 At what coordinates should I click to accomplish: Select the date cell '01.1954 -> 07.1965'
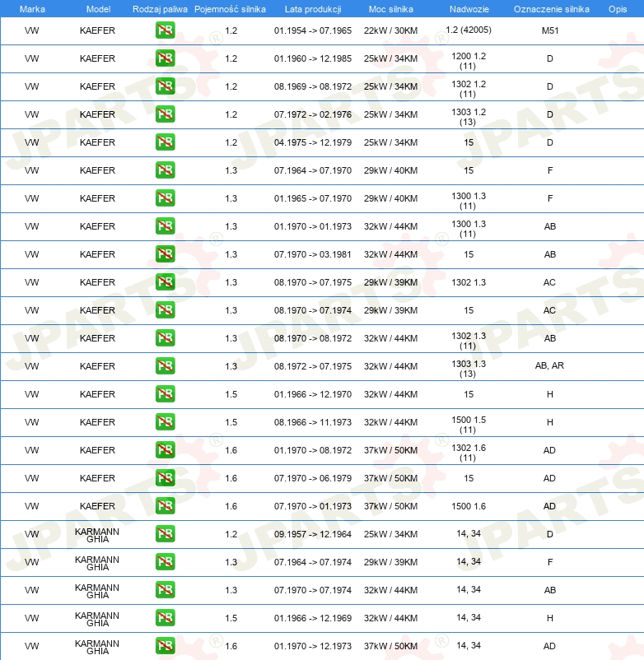pos(313,30)
